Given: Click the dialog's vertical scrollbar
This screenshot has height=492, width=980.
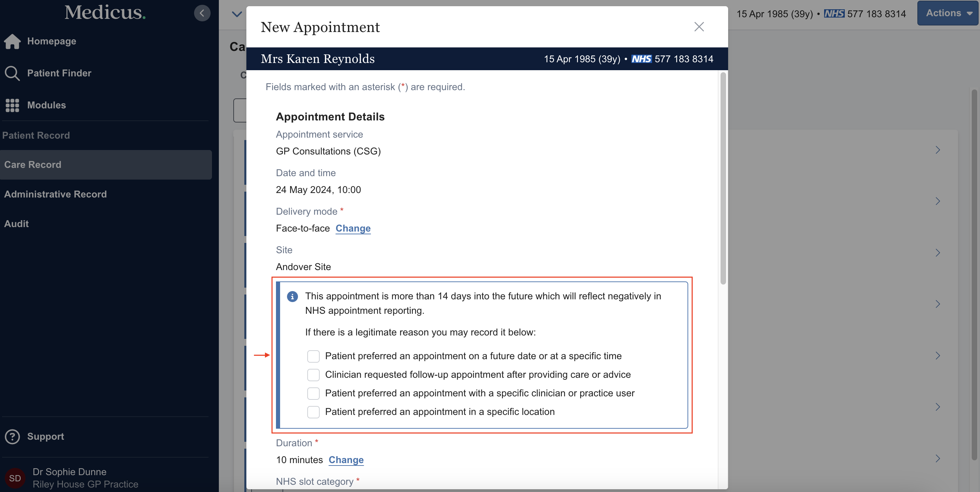Looking at the screenshot, I should pyautogui.click(x=723, y=178).
